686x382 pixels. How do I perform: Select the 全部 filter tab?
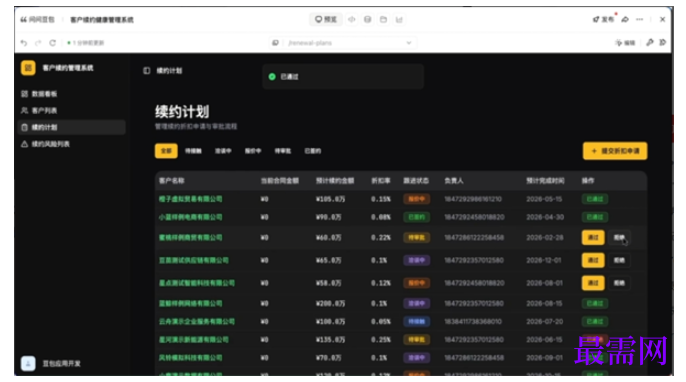166,151
